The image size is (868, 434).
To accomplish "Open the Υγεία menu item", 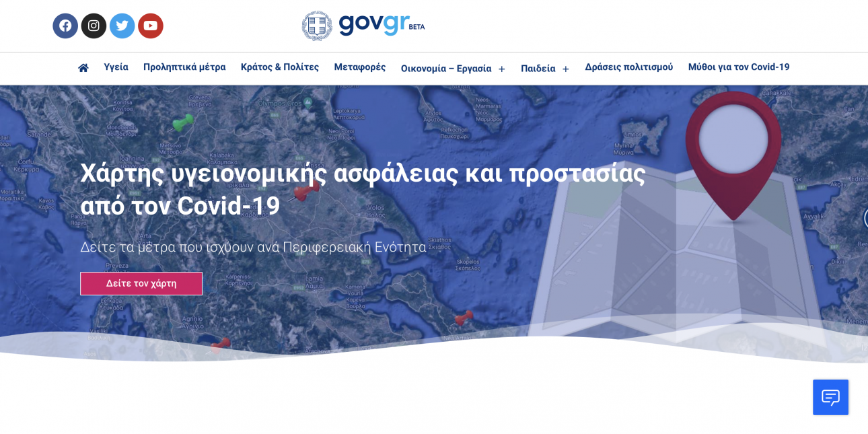I will pyautogui.click(x=116, y=67).
